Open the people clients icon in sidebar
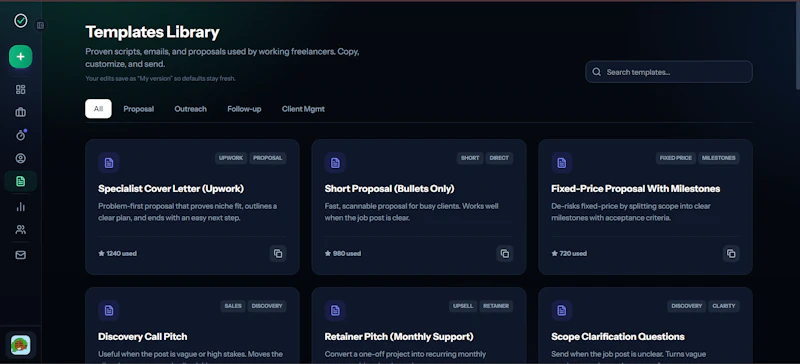The width and height of the screenshot is (800, 364). click(20, 230)
